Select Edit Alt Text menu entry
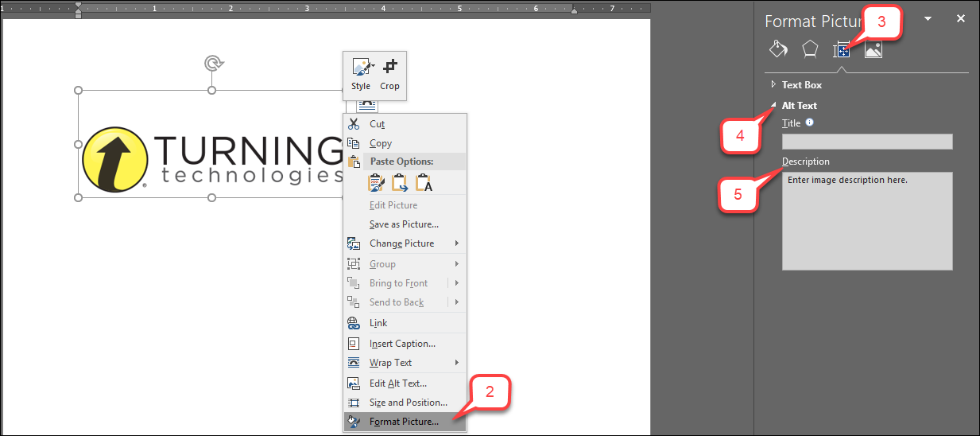Image resolution: width=980 pixels, height=436 pixels. click(x=405, y=383)
